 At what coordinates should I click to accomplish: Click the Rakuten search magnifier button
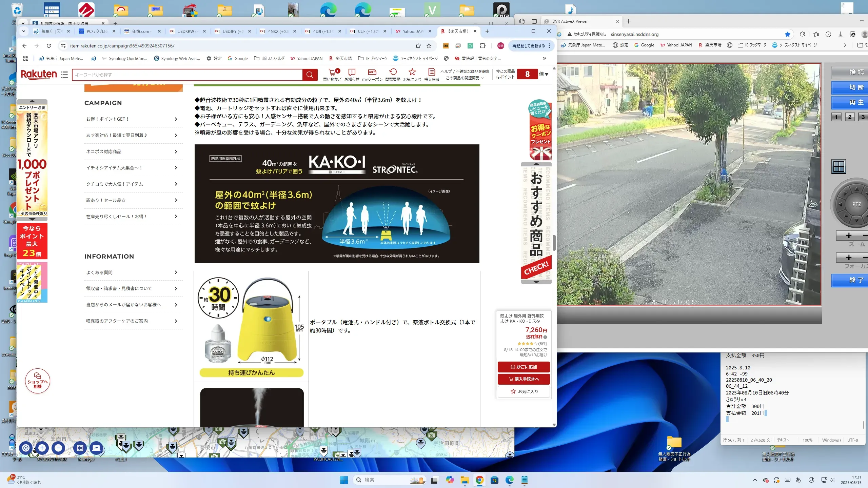(310, 75)
